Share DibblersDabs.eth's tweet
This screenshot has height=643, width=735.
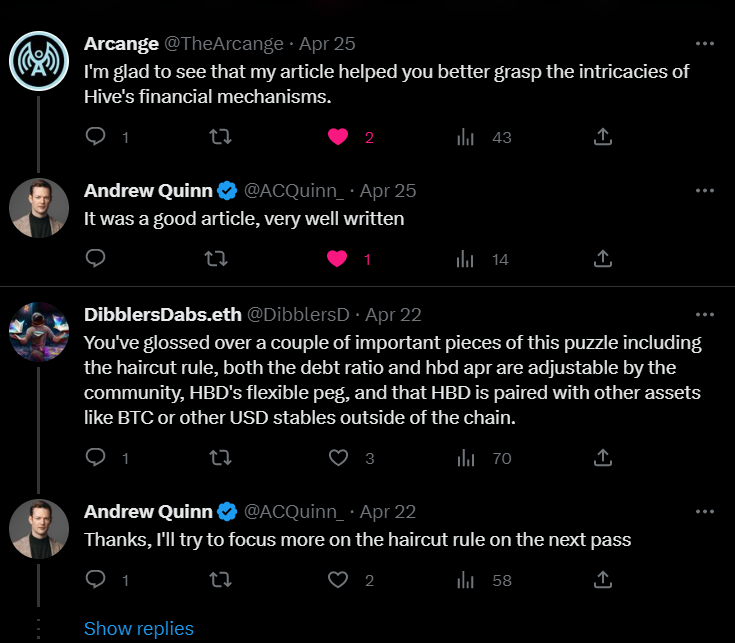click(x=603, y=457)
